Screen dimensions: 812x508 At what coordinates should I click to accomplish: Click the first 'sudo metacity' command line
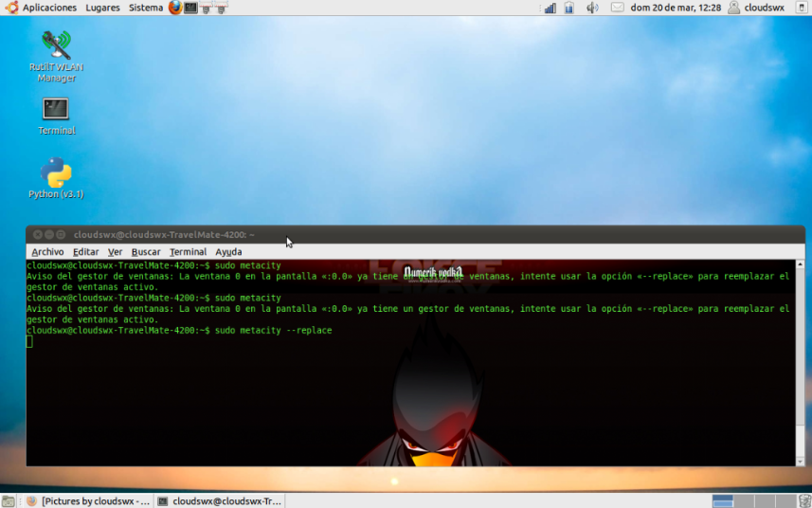point(153,265)
